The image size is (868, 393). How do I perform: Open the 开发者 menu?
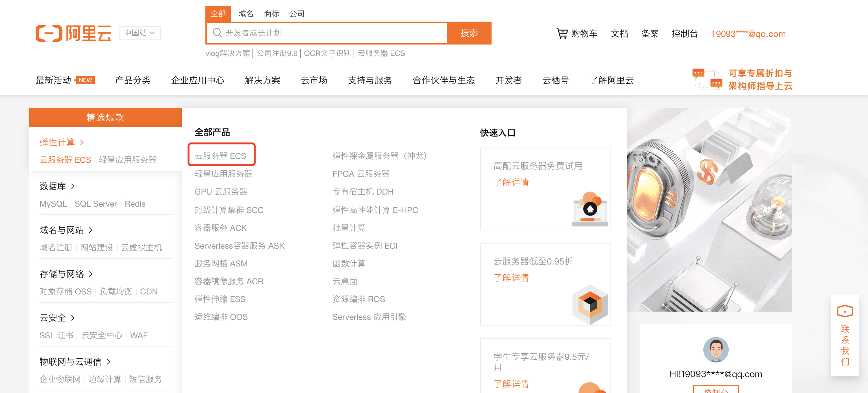508,80
